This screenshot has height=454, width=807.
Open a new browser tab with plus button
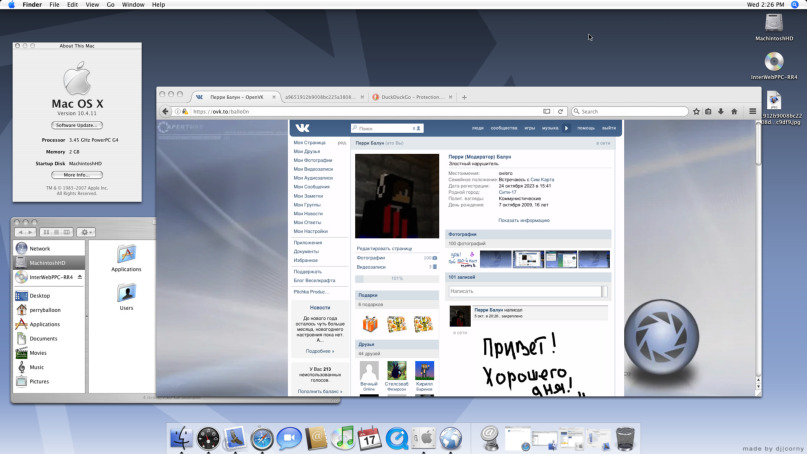(x=464, y=97)
